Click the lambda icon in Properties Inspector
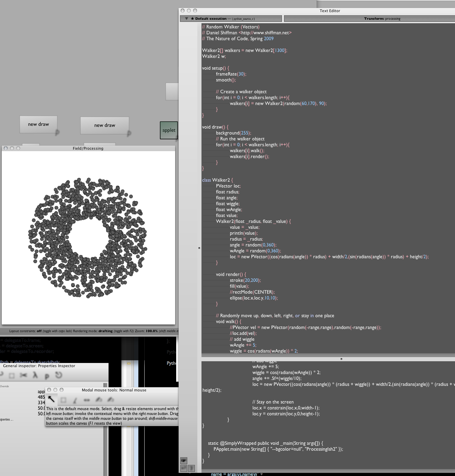Viewport: 455px width, 476px height. [35, 375]
